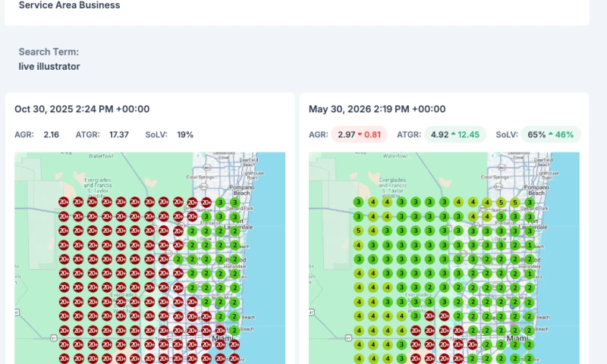The width and height of the screenshot is (607, 364).
Task: Click the 'Miami' label on the May 30 map
Action: click(x=517, y=338)
